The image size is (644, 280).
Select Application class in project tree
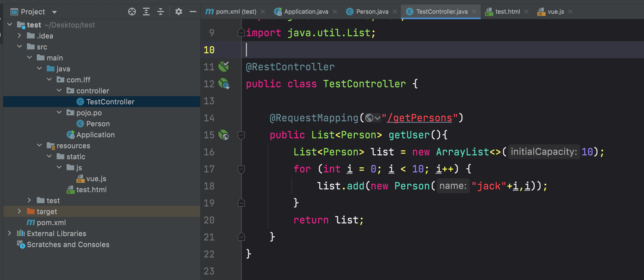pos(102,135)
